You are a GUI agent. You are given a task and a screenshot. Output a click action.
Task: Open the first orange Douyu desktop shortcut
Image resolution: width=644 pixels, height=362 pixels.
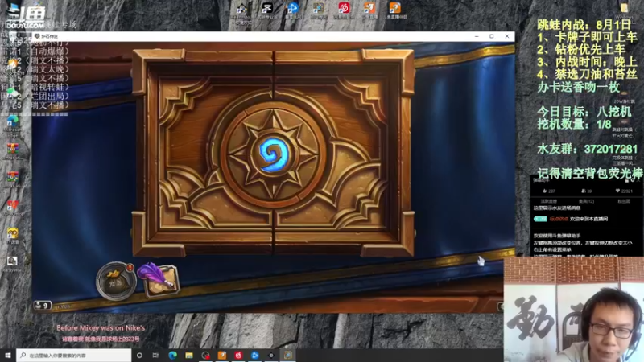369,10
